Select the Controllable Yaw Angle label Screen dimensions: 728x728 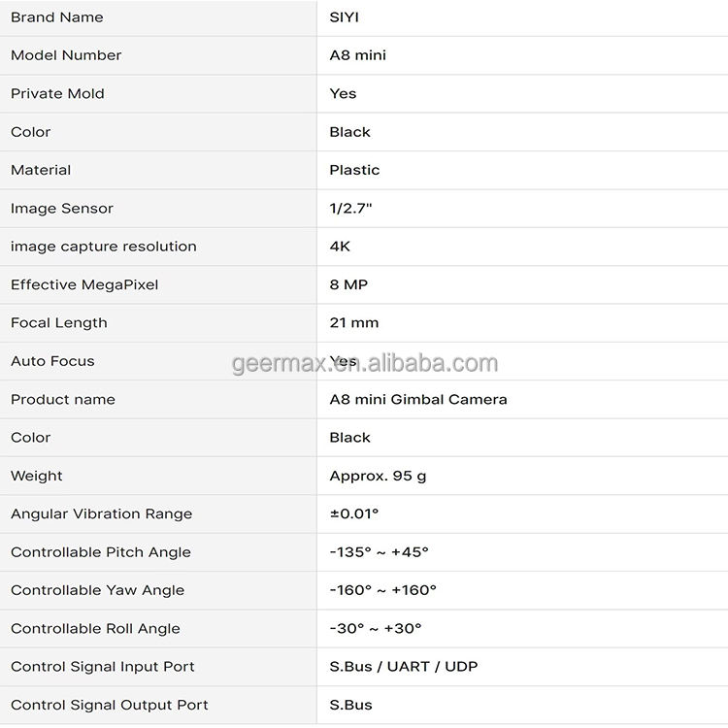pyautogui.click(x=97, y=590)
